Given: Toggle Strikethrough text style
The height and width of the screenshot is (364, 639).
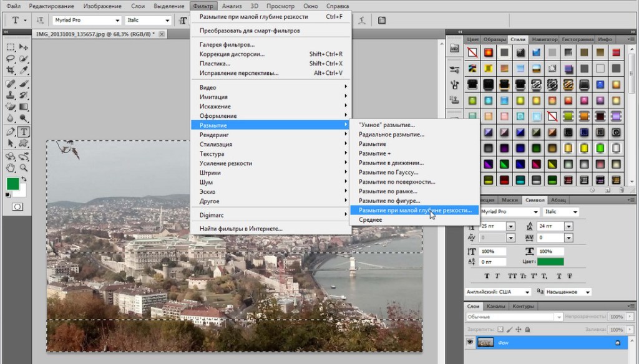Looking at the screenshot, I should pyautogui.click(x=569, y=276).
